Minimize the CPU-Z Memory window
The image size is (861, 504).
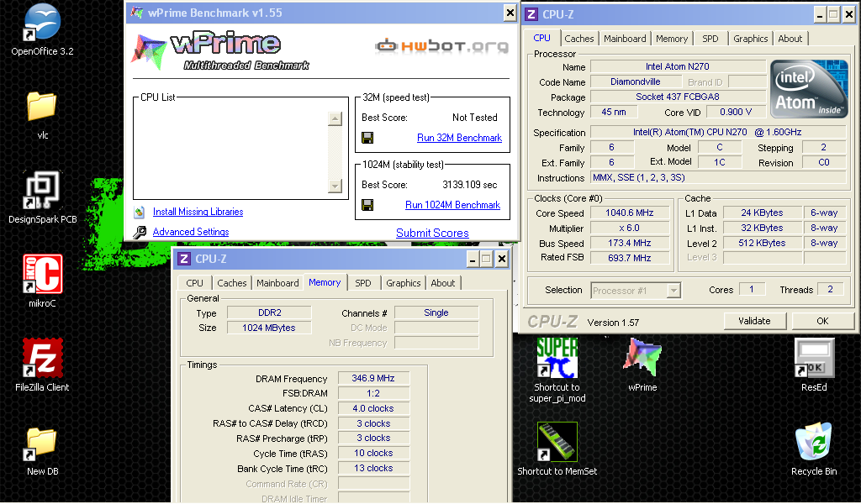[473, 259]
